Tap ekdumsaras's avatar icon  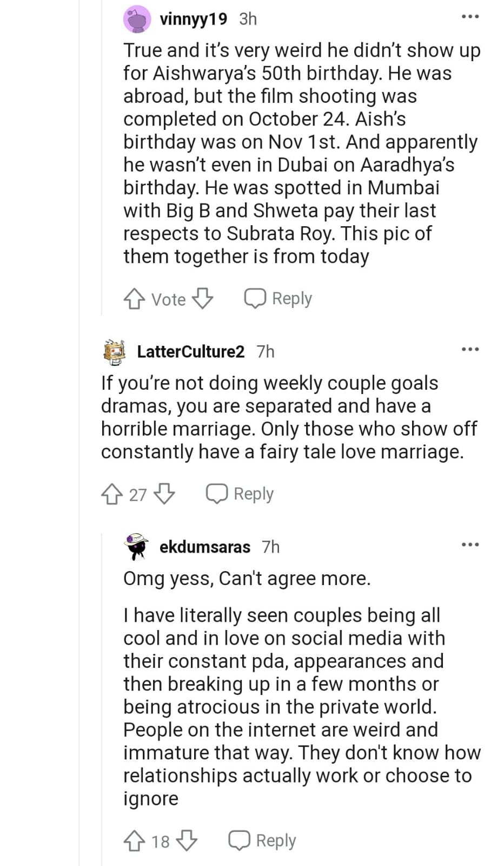tap(136, 547)
